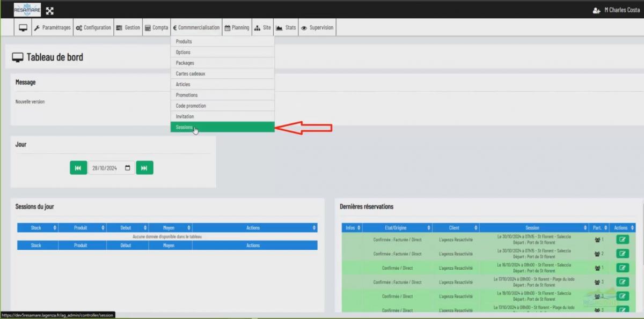Open the Paramétrages menu
The image size is (644, 319).
coord(52,28)
